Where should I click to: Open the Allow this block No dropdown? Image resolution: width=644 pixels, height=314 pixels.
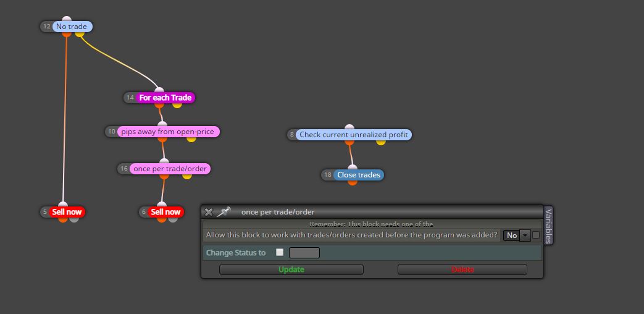(517, 235)
